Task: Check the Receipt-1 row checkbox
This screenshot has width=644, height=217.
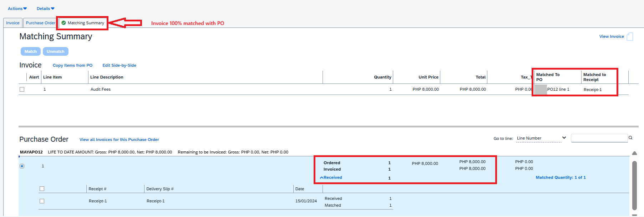Action: pos(42,201)
